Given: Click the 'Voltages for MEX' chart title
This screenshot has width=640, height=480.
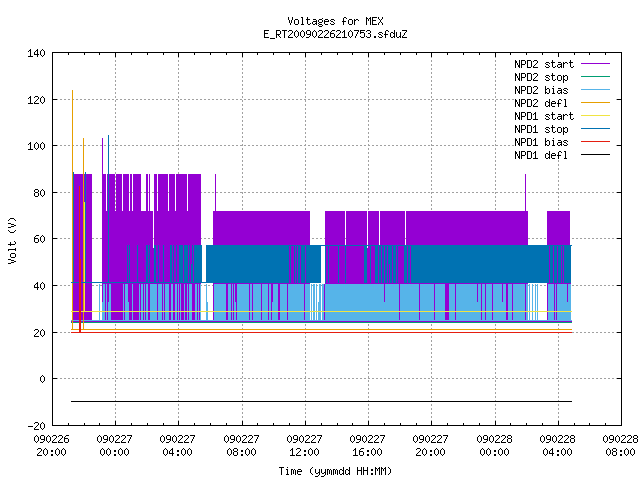Looking at the screenshot, I should [x=335, y=21].
